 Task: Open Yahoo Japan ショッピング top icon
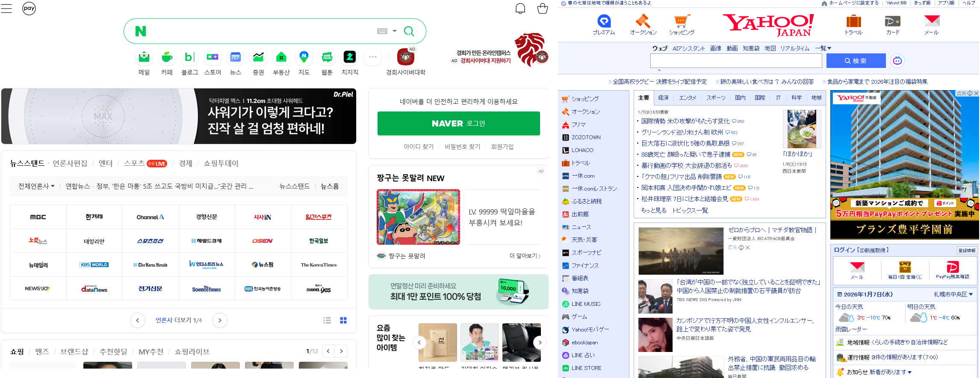point(681,21)
